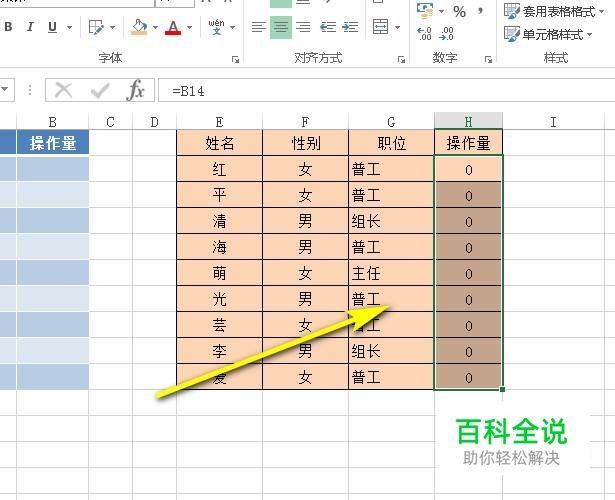Select name cell 海

click(x=220, y=247)
